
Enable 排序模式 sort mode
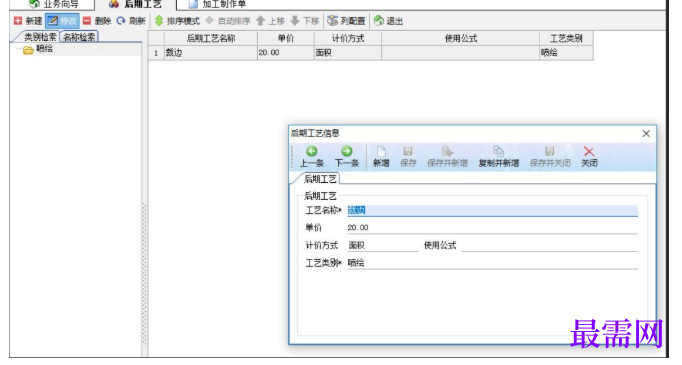click(177, 20)
